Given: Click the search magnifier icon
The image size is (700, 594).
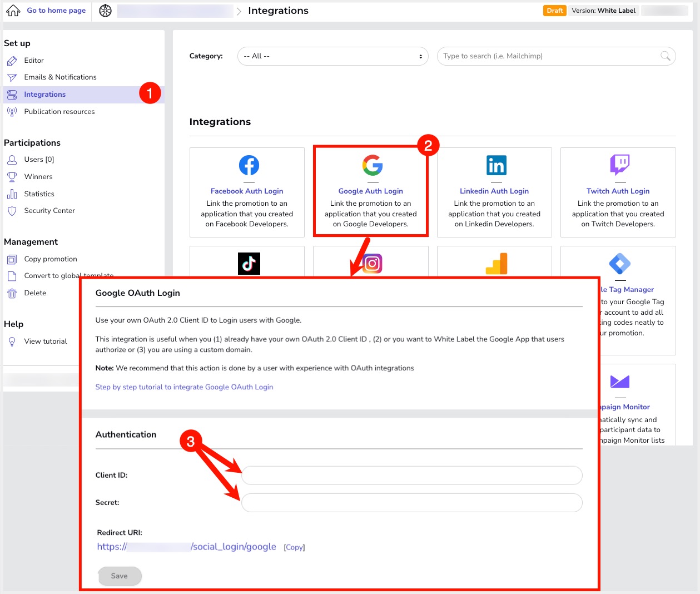Looking at the screenshot, I should coord(665,56).
